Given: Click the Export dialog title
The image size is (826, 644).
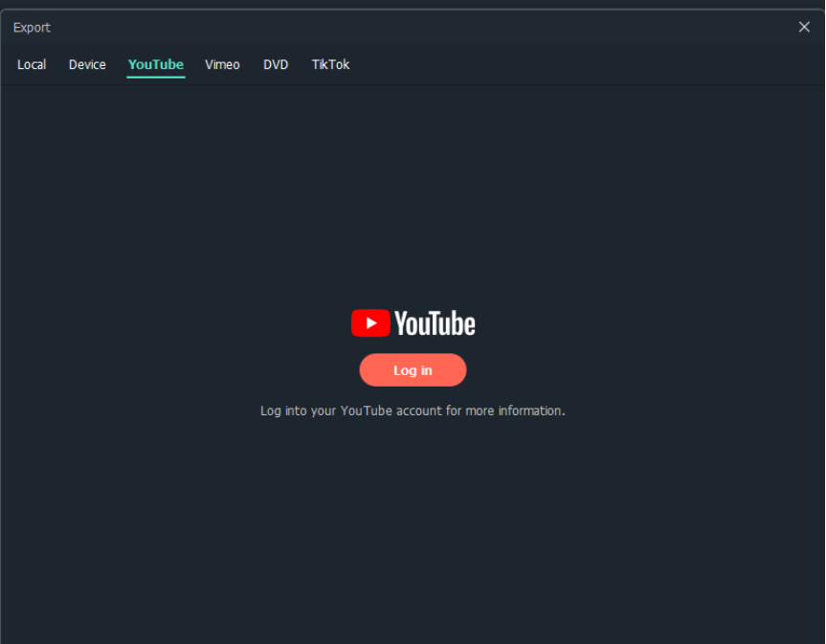Looking at the screenshot, I should click(x=32, y=28).
